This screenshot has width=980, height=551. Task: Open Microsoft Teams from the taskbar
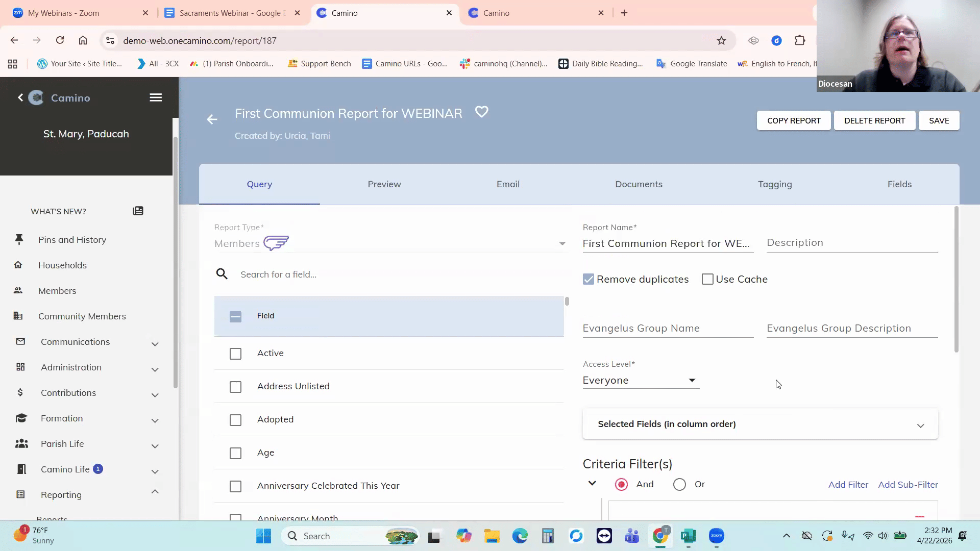(632, 536)
